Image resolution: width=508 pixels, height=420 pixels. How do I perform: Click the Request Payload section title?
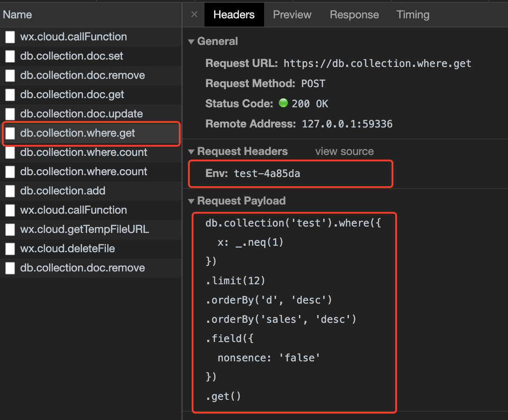(241, 201)
